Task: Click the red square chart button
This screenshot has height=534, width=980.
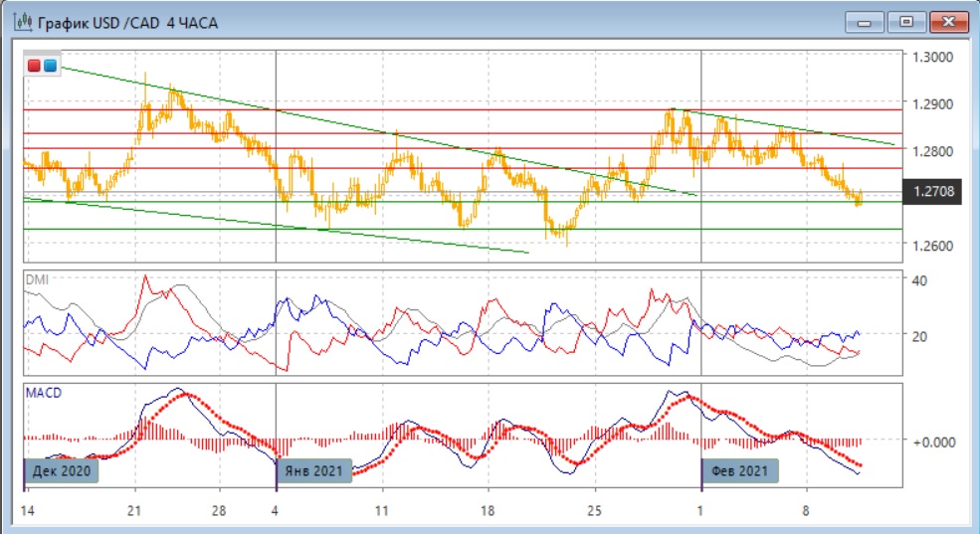Action: click(35, 66)
